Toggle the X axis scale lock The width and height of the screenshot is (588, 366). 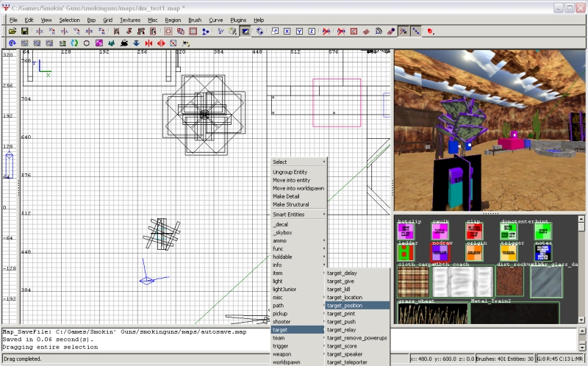coord(287,32)
